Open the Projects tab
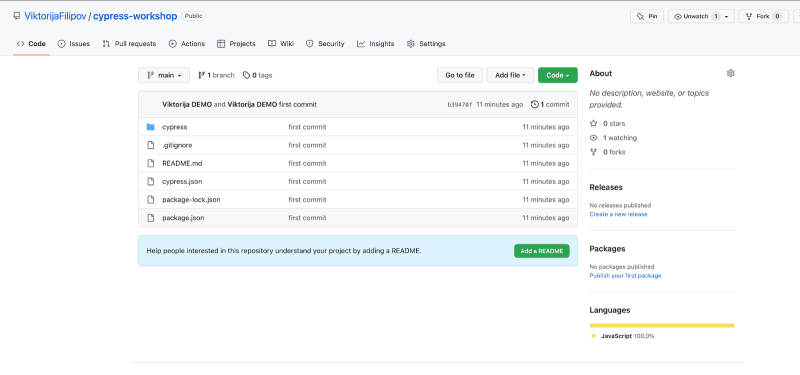Screen dimensions: 800x375 (x=236, y=44)
